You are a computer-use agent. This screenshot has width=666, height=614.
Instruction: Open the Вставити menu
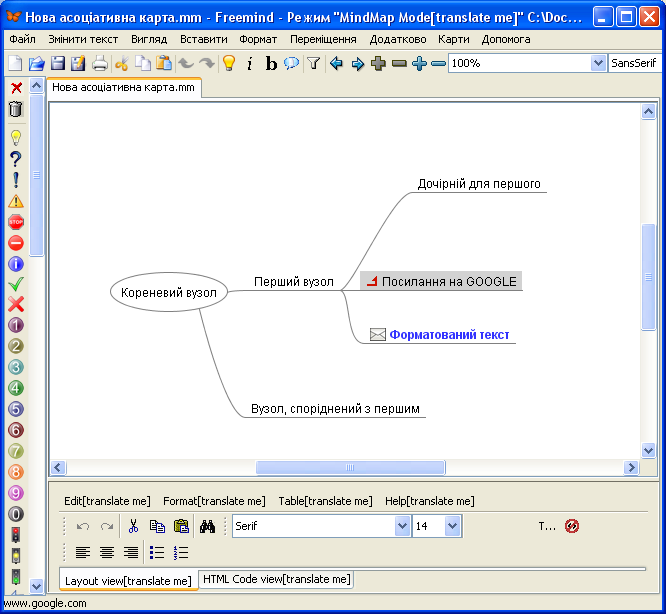pyautogui.click(x=204, y=39)
